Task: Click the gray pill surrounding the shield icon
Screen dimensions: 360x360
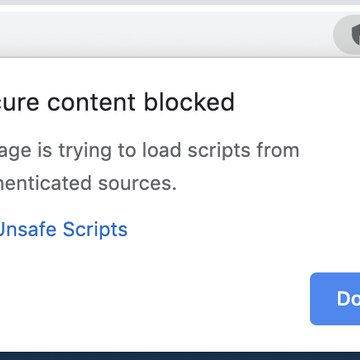Action: [347, 35]
